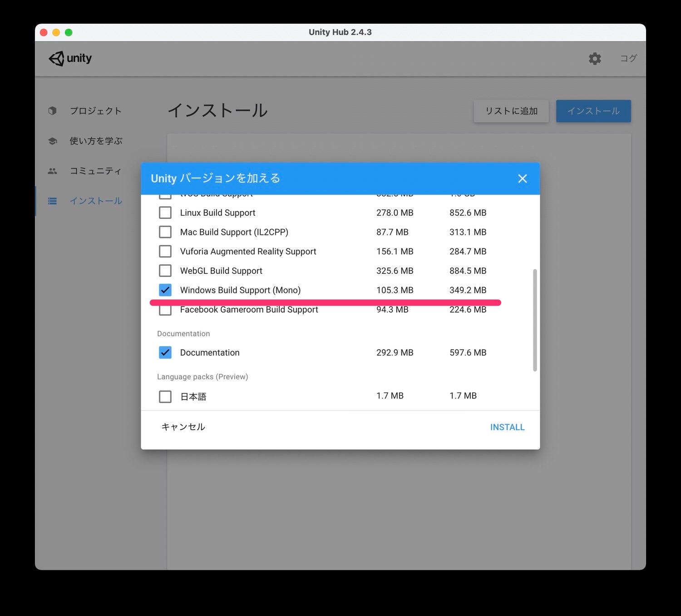Click the Windows Build Support (Mono) label

[240, 290]
